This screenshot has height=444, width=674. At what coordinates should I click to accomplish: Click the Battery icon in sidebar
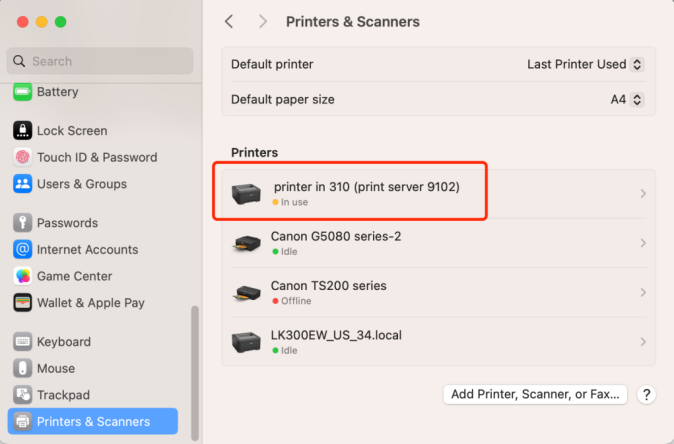click(x=22, y=92)
